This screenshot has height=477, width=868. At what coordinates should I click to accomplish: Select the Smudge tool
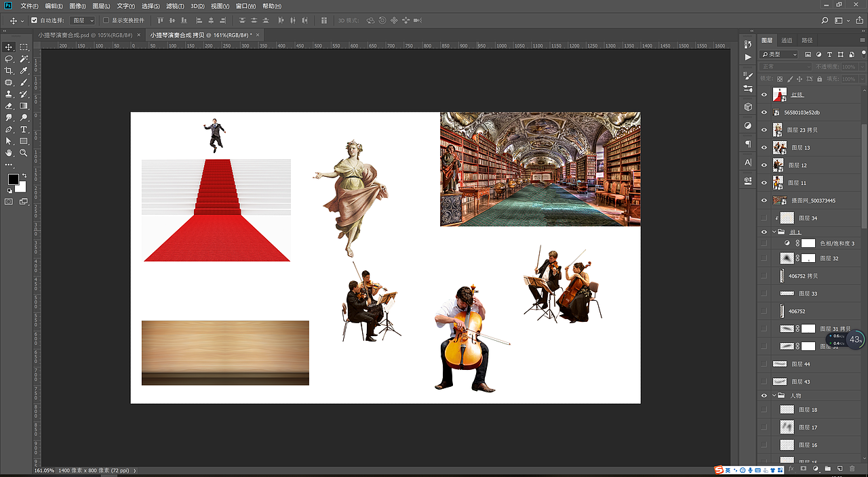pos(9,117)
